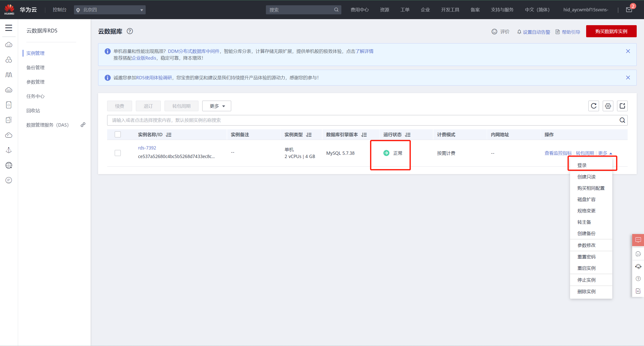Image resolution: width=644 pixels, height=346 pixels.
Task: Open the rds-7392 instance link
Action: click(147, 148)
